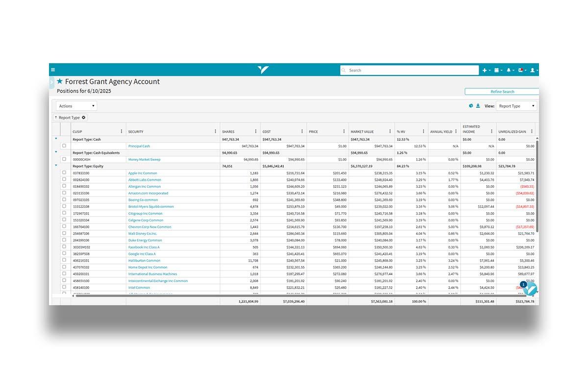Click the Intel Common security link
This screenshot has height=388, width=588.
pyautogui.click(x=139, y=288)
